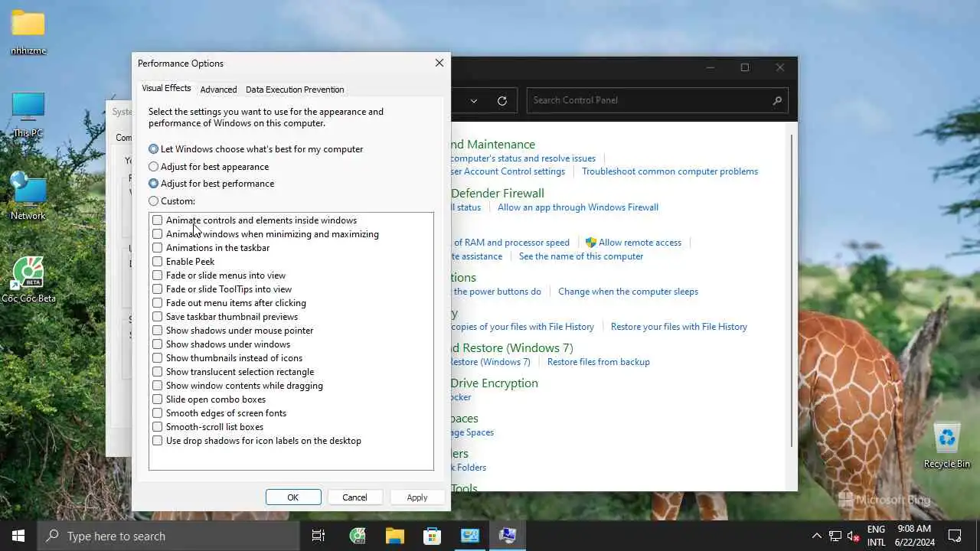The height and width of the screenshot is (551, 980).
Task: Check Use drop shadows for icon labels
Action: pos(157,441)
